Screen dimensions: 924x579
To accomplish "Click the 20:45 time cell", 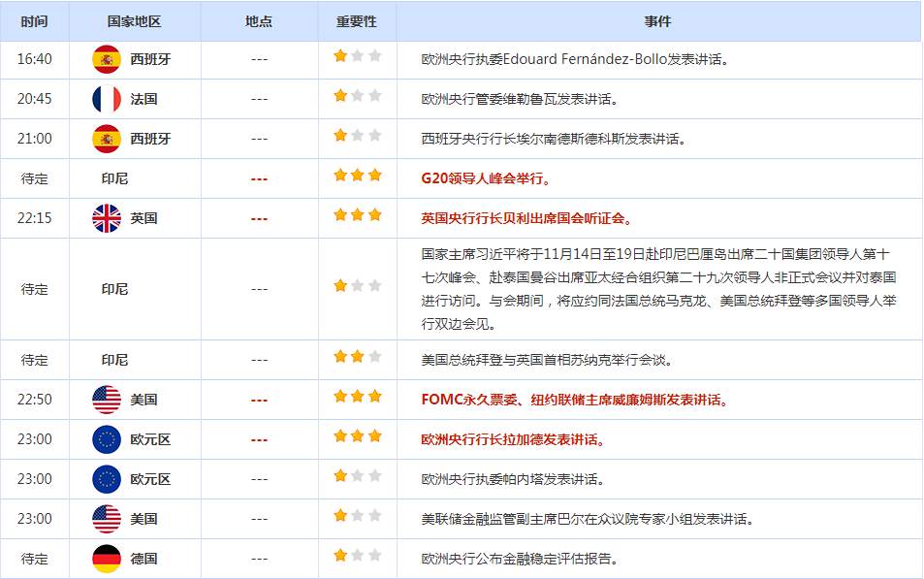I will point(34,99).
